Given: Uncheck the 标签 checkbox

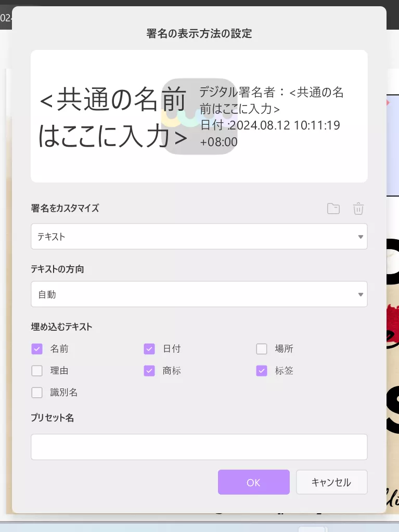Looking at the screenshot, I should 262,370.
